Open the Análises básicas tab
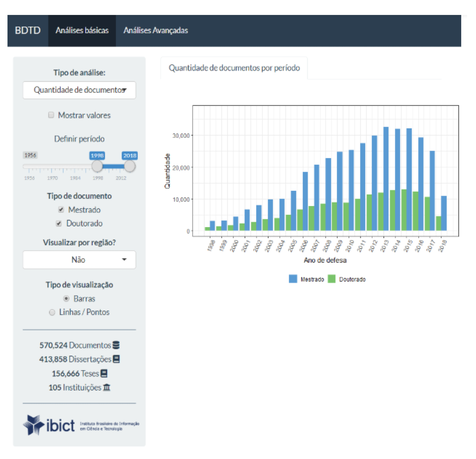The image size is (476, 459). pyautogui.click(x=82, y=31)
